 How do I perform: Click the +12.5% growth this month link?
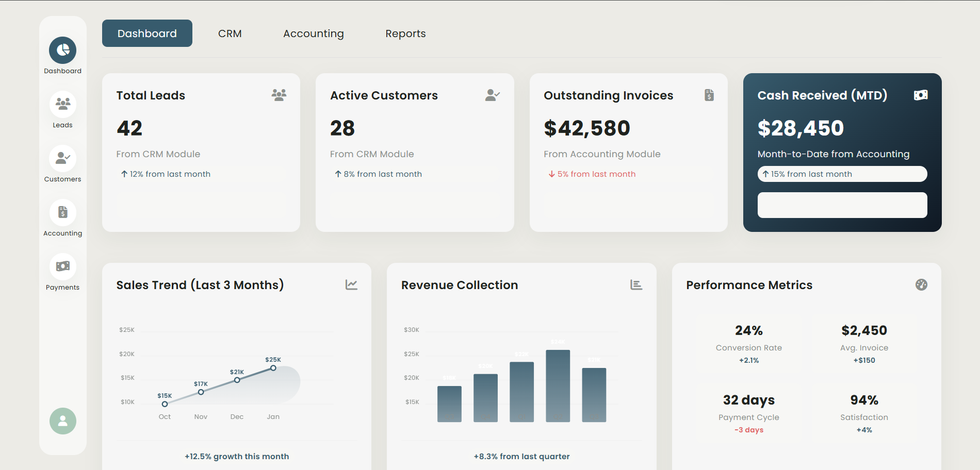[237, 456]
